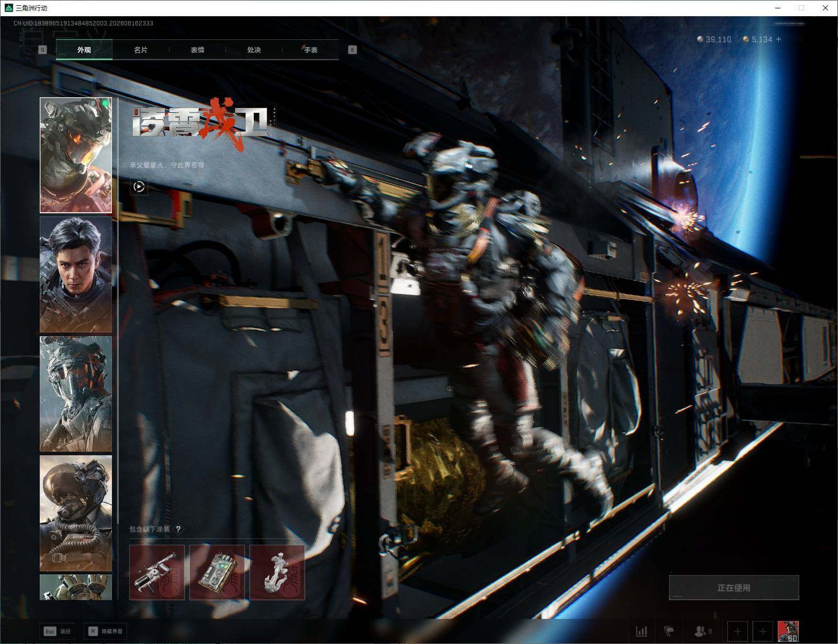Click the 承父辈星火，守此界苍穹 description text
The width and height of the screenshot is (838, 644).
[x=167, y=165]
